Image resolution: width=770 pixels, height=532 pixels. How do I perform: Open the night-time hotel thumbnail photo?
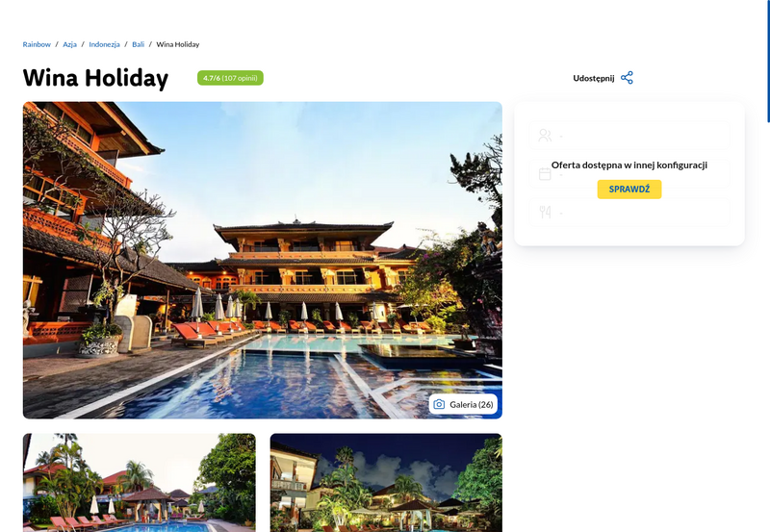click(x=386, y=482)
